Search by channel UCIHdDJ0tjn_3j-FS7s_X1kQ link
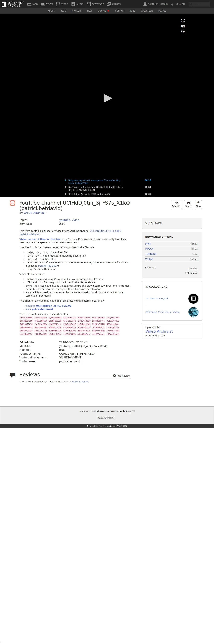The width and height of the screenshot is (214, 644). click(x=49, y=306)
